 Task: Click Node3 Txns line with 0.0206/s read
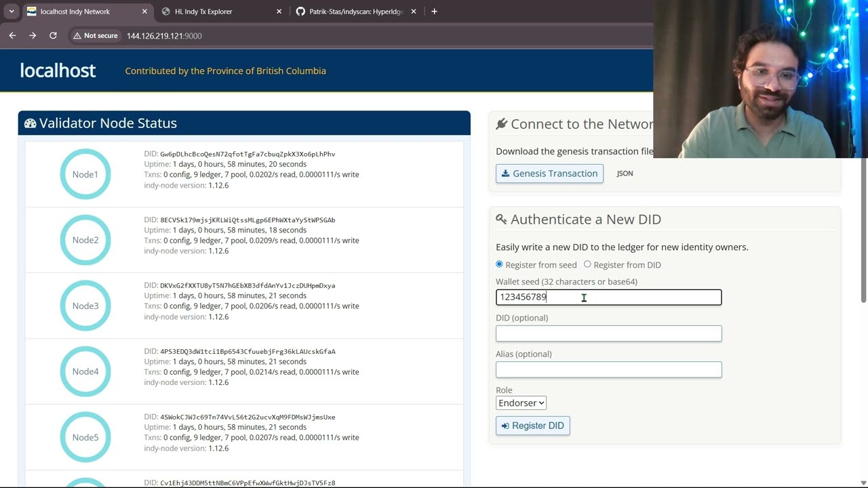coord(252,306)
